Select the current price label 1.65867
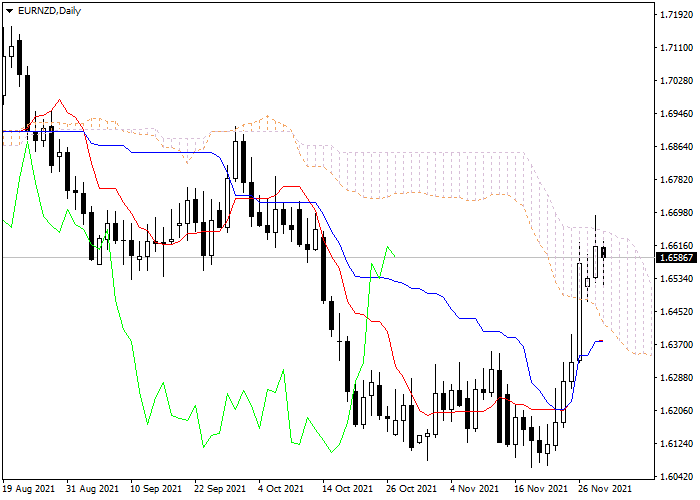This screenshot has width=700, height=500. click(x=677, y=258)
